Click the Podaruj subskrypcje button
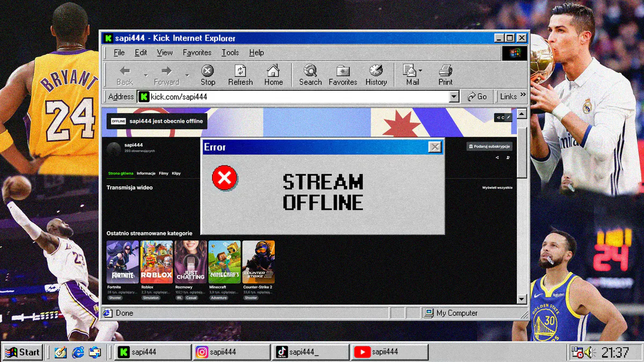644x362 pixels. (489, 146)
